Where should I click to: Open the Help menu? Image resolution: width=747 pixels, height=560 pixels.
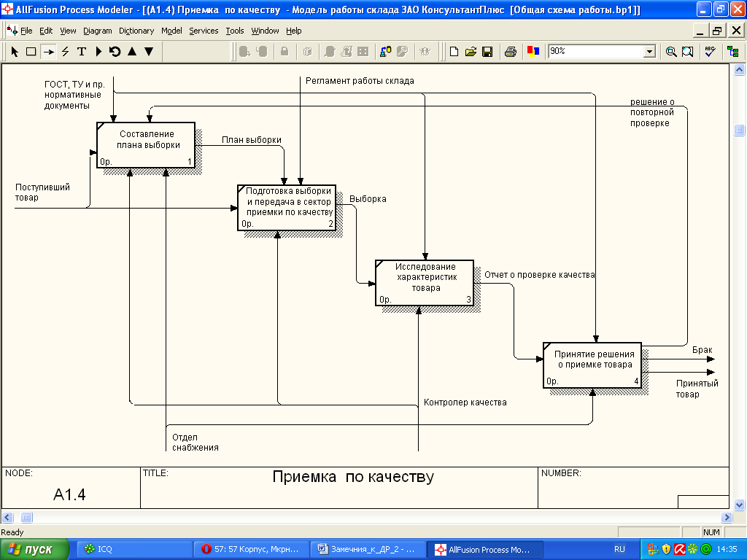293,31
